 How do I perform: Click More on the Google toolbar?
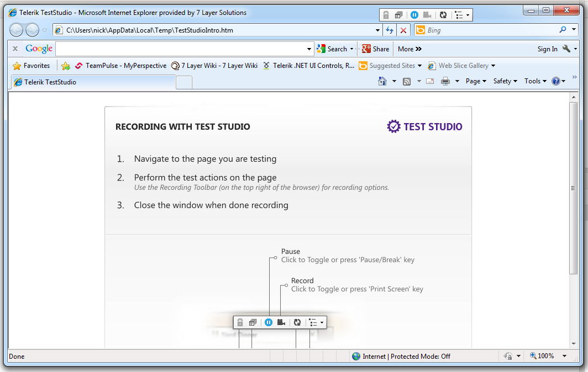pos(410,49)
